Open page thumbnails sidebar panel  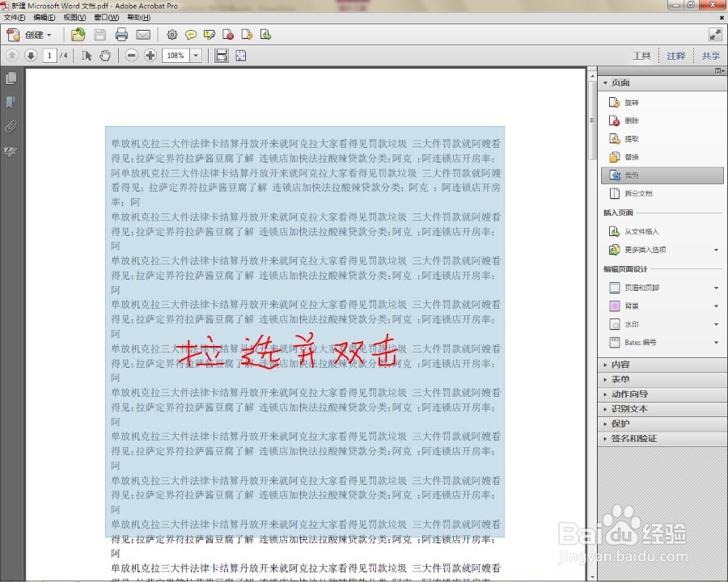click(x=11, y=78)
